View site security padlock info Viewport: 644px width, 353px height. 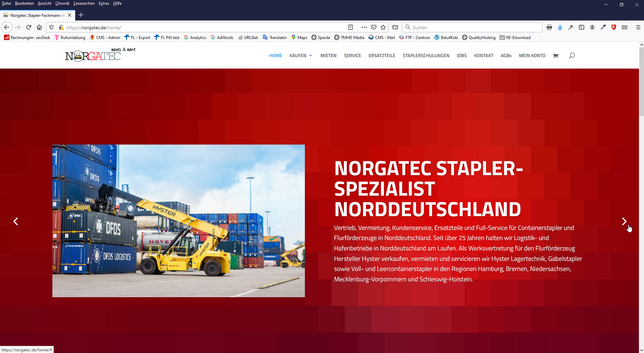pos(61,27)
